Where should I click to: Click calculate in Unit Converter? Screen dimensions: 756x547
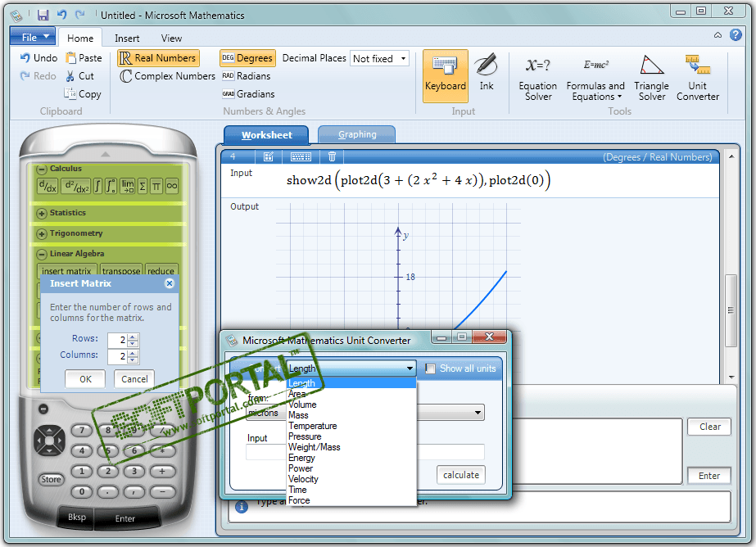point(461,475)
